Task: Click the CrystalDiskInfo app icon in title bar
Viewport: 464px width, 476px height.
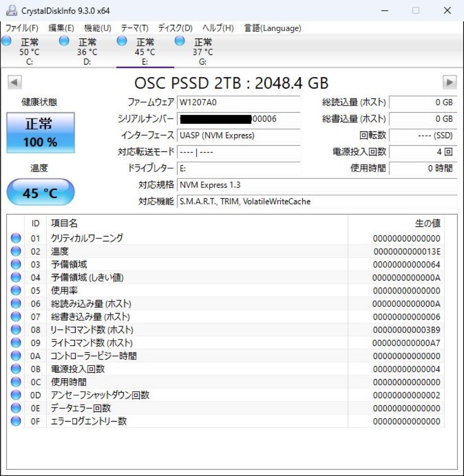Action: (x=11, y=11)
